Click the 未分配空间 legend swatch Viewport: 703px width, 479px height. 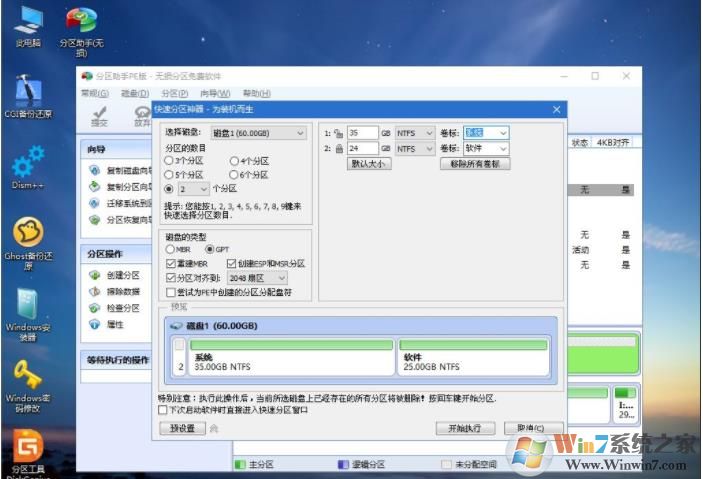[x=446, y=465]
